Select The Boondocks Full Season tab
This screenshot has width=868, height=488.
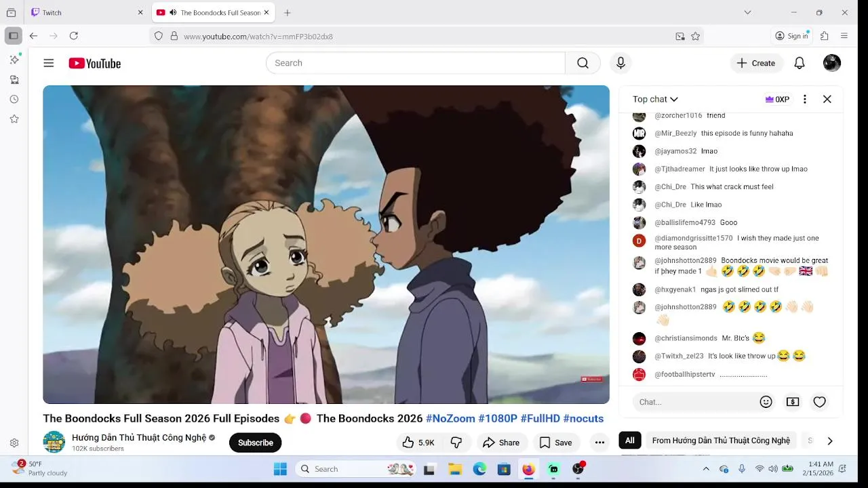pos(213,13)
